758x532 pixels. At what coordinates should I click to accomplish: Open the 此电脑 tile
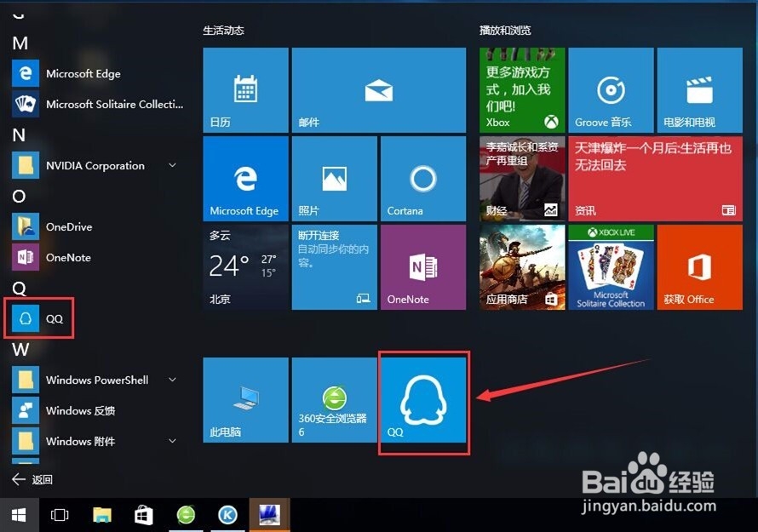point(245,400)
